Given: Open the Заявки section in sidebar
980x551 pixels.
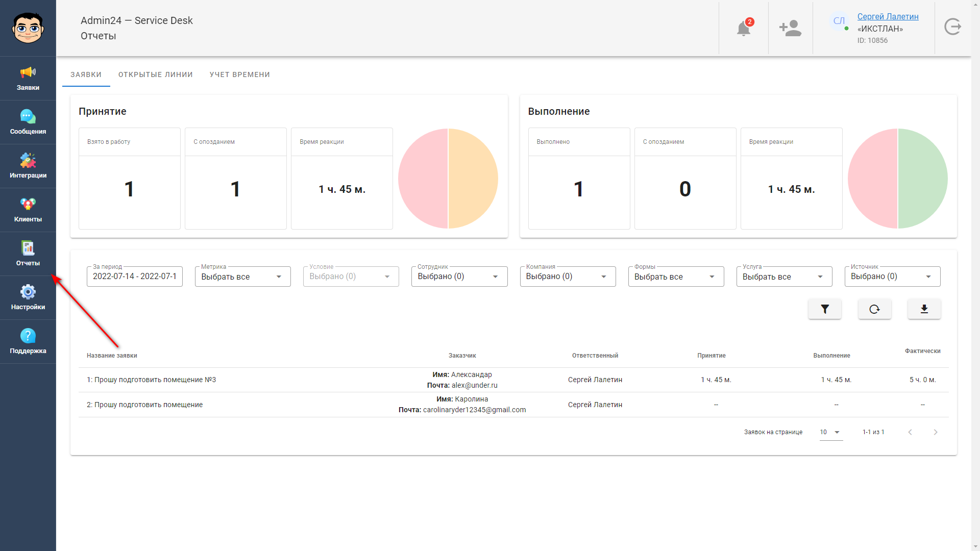Looking at the screenshot, I should tap(28, 79).
